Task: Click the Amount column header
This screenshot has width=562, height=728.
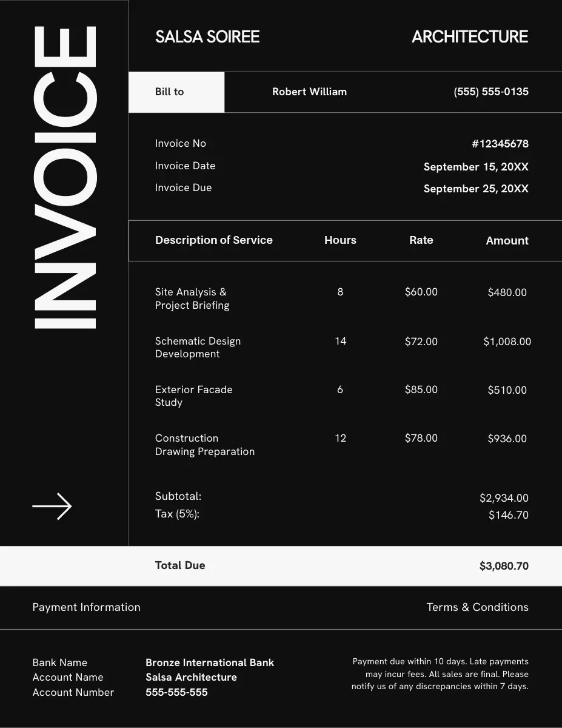Action: [507, 241]
